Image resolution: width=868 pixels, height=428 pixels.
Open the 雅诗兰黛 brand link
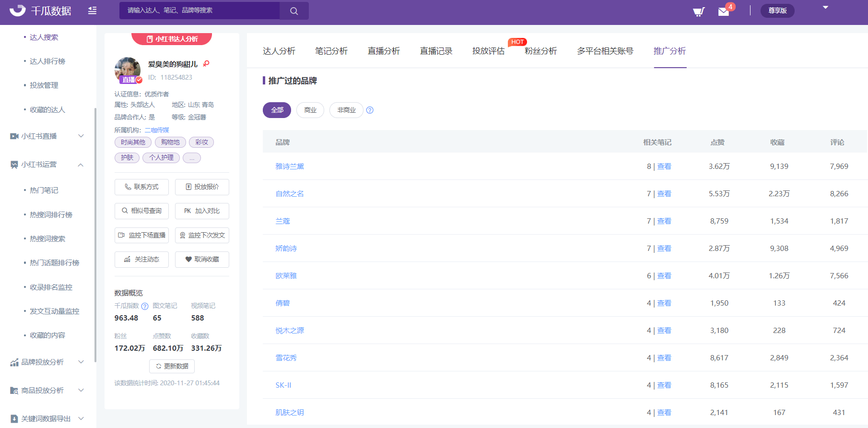click(290, 166)
